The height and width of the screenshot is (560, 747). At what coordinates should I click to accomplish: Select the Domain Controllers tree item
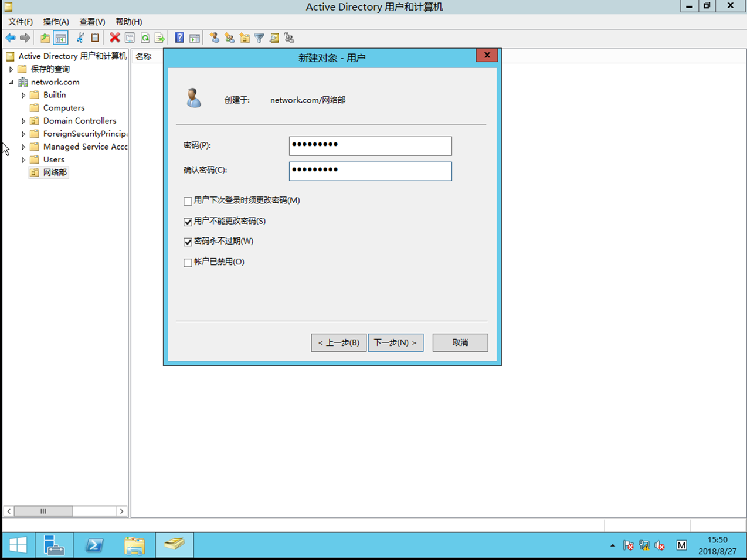tap(80, 121)
